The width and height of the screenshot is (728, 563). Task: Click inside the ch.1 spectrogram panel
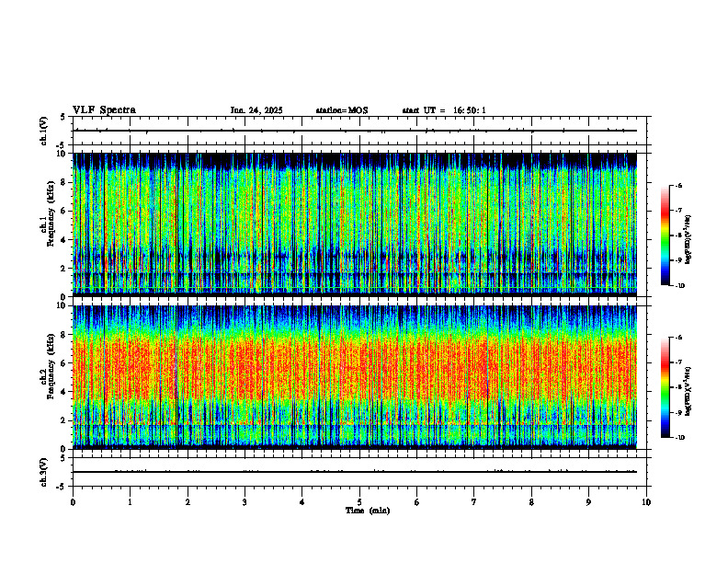355,223
